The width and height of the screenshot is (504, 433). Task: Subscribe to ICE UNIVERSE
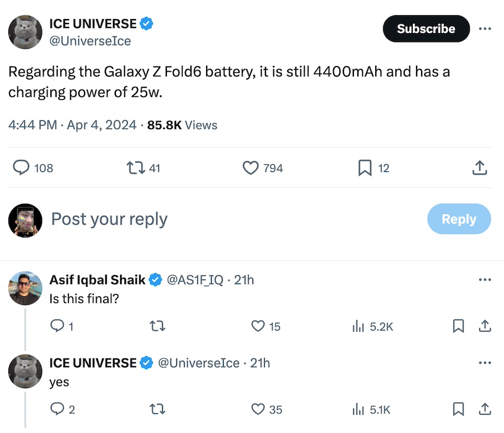point(426,29)
